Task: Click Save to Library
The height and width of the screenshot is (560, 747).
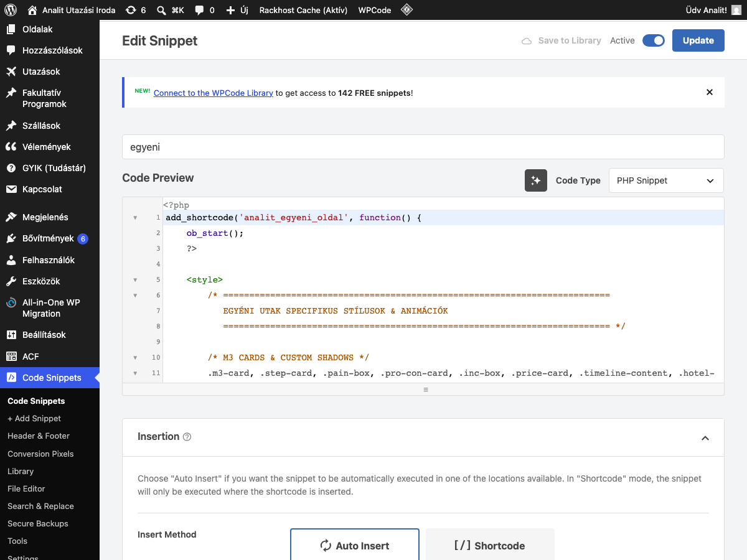Action: [x=561, y=40]
